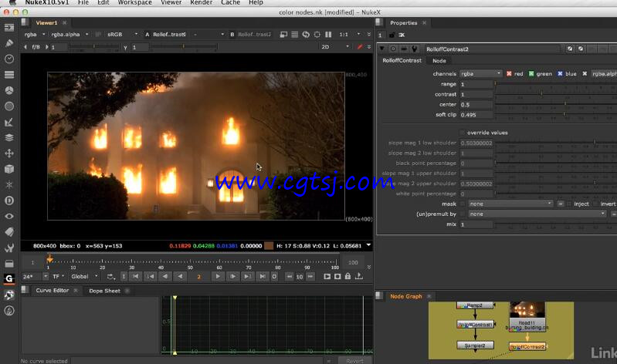Viewport: 617px width, 364px height.
Task: Open the Views nodes eye icon
Action: tap(9, 216)
